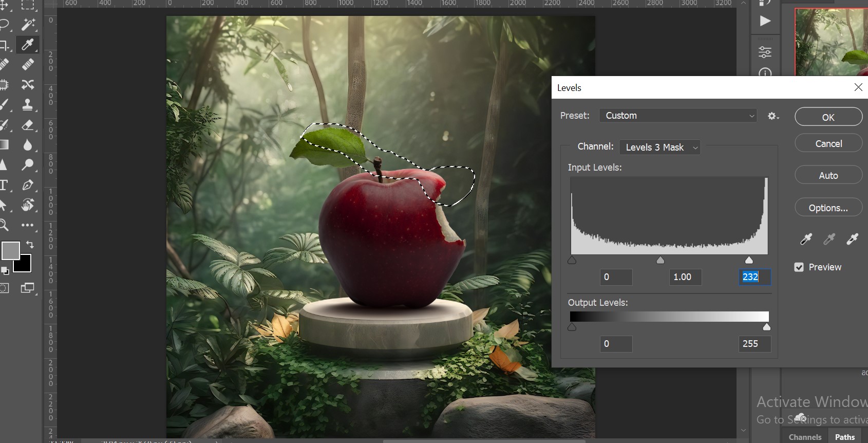The width and height of the screenshot is (868, 443).
Task: Click the gray foreground color swatch
Action: 10,250
